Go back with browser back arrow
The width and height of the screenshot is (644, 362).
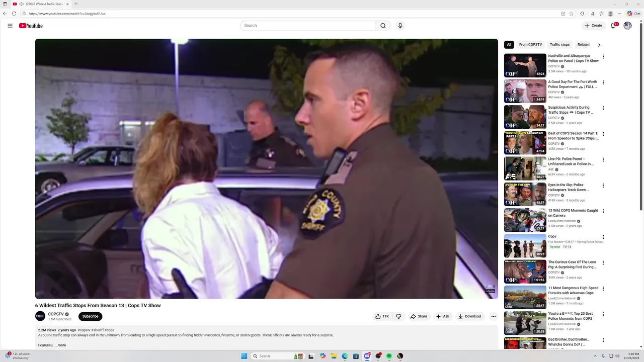coord(5,14)
